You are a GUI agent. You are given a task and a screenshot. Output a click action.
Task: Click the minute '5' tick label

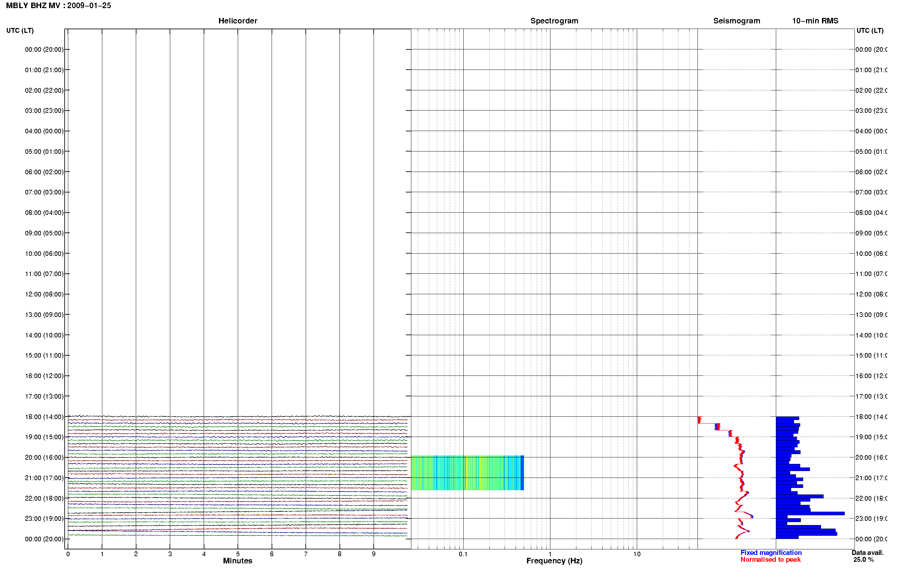237,554
